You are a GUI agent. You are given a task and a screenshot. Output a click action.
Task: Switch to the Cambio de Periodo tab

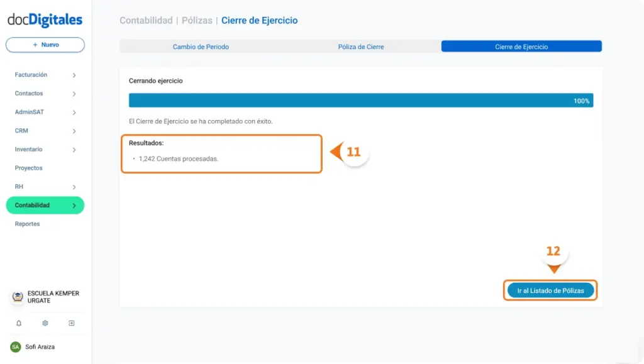point(201,47)
